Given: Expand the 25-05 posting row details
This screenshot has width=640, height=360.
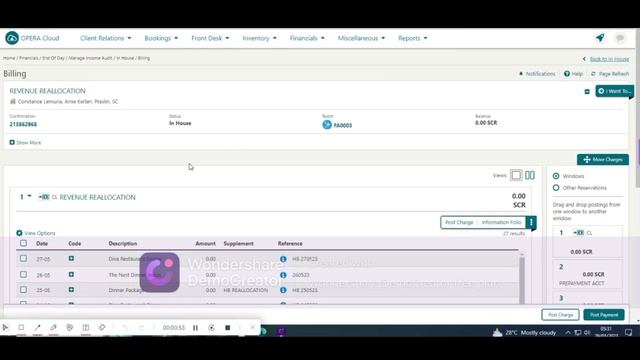Looking at the screenshot, I should [71, 289].
